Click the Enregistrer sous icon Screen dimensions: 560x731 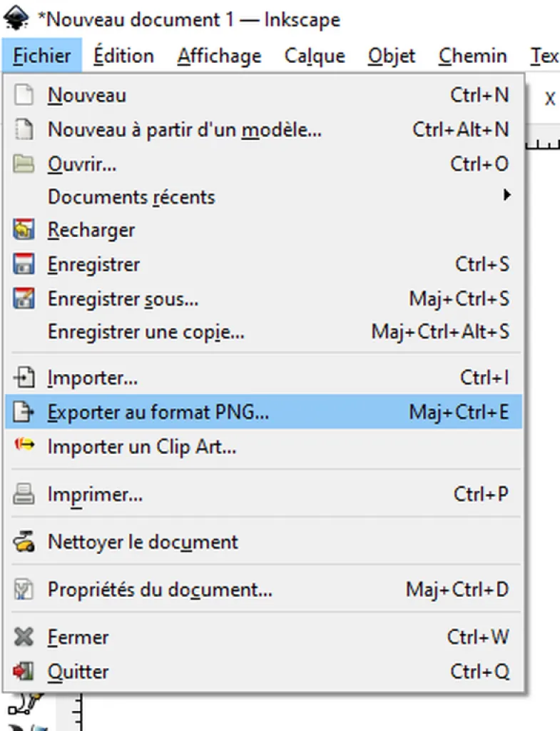(24, 299)
